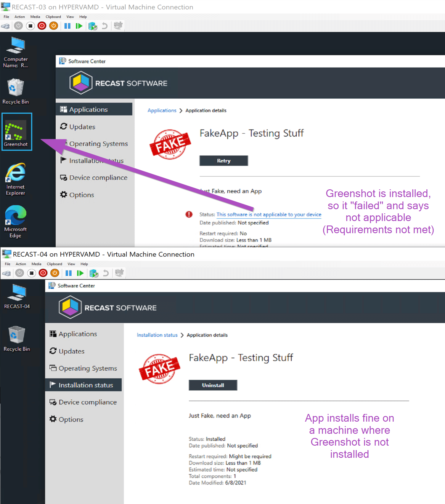Click the Installation status breadcrumb link
This screenshot has width=445, height=504.
pyautogui.click(x=157, y=335)
